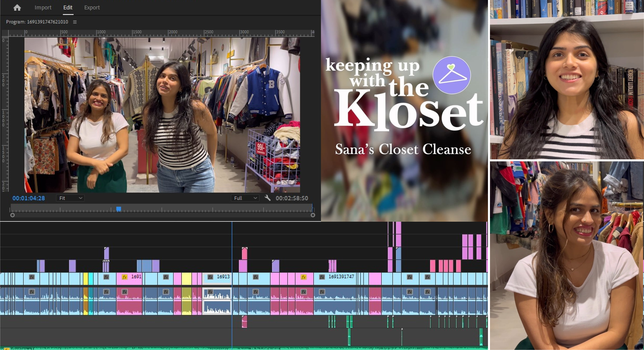Viewport: 644px width, 350px height.
Task: Select the bright yellow video clip beside cyan
Action: [86, 279]
